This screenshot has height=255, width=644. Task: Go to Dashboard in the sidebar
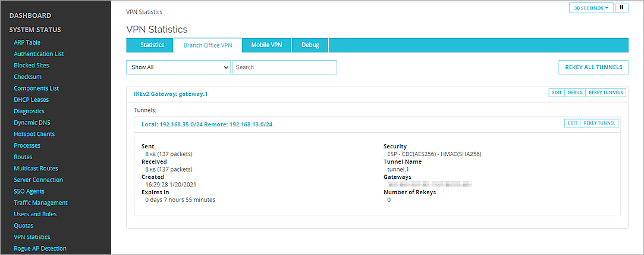click(x=30, y=15)
